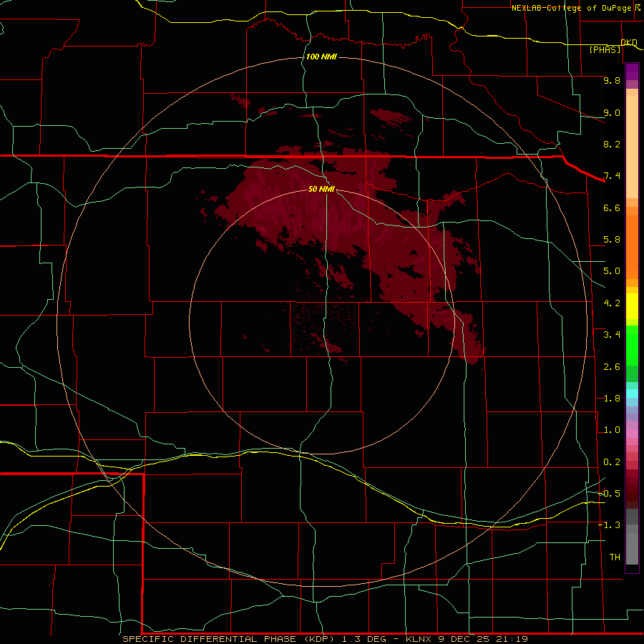The width and height of the screenshot is (644, 644).
Task: Pick the pink swatch on the color bar
Action: [x=632, y=434]
